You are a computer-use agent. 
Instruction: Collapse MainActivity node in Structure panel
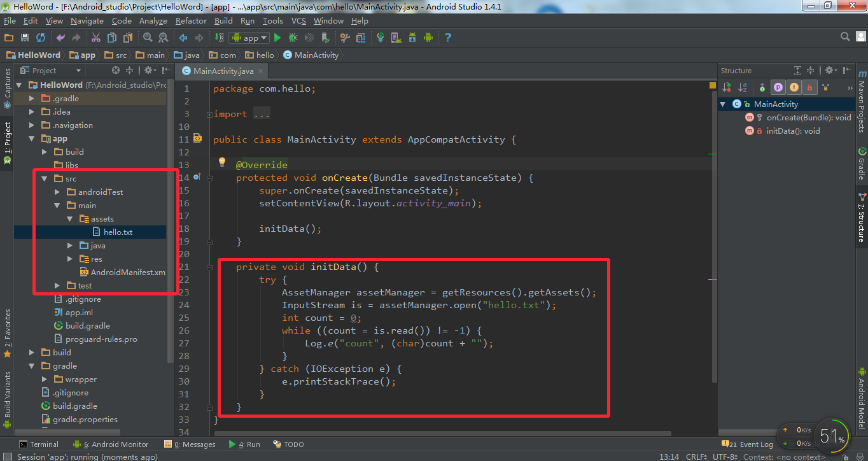(x=724, y=104)
